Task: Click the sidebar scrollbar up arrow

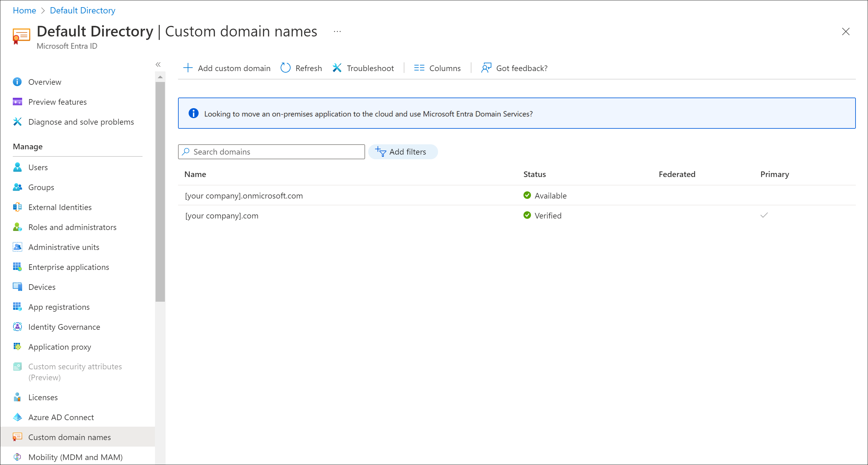Action: (x=160, y=77)
